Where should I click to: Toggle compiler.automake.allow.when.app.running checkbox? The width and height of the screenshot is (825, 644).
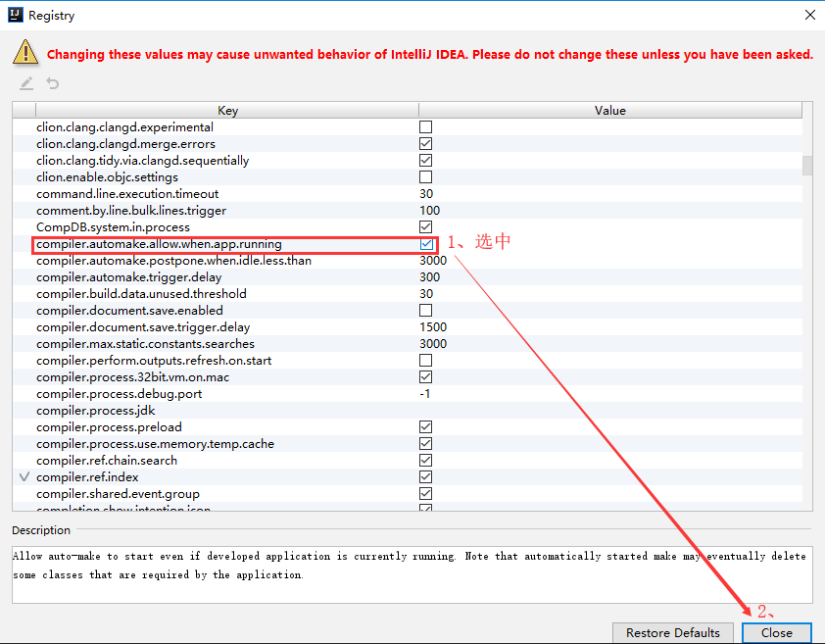[x=426, y=244]
